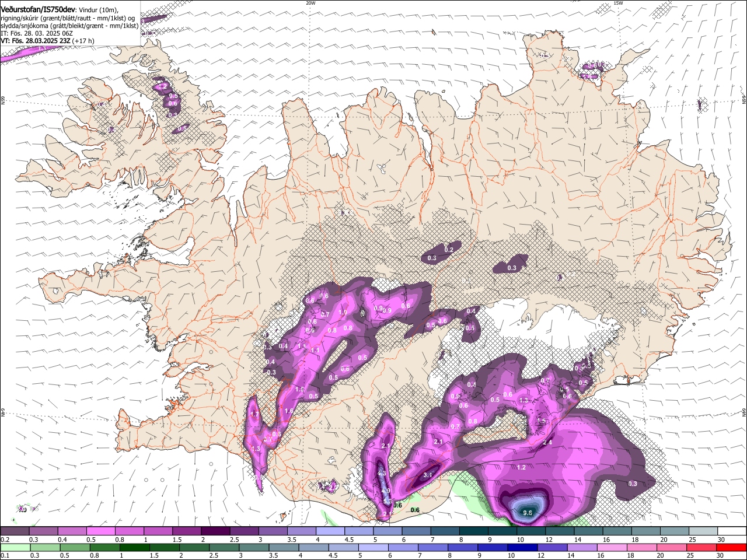This screenshot has height=560, width=747.
Task: Pick upper legend swatch between 0.5 and 0.8
Action: (x=100, y=531)
